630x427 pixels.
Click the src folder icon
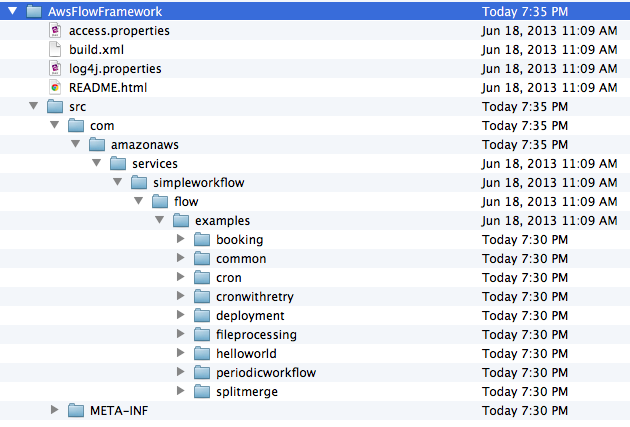tap(55, 106)
